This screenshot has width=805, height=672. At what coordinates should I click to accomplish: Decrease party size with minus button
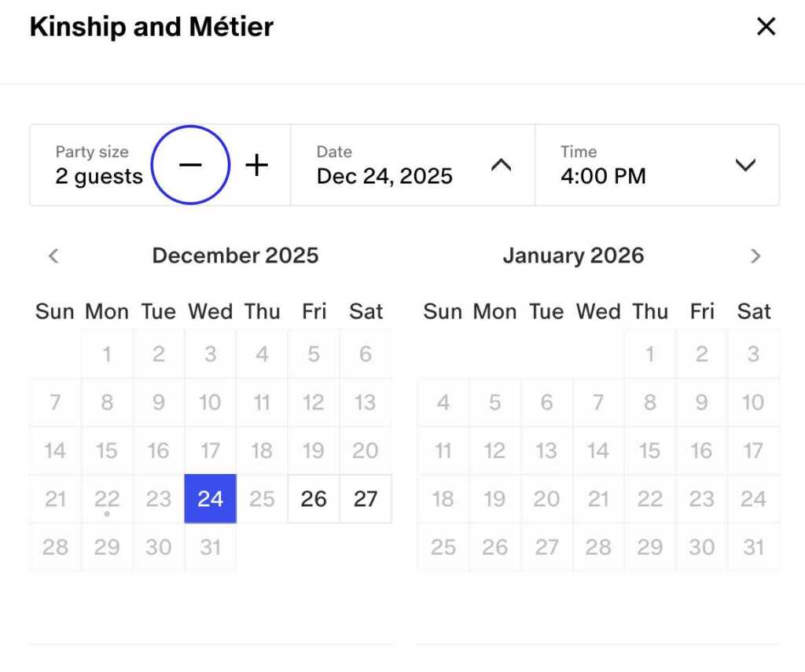pyautogui.click(x=190, y=165)
